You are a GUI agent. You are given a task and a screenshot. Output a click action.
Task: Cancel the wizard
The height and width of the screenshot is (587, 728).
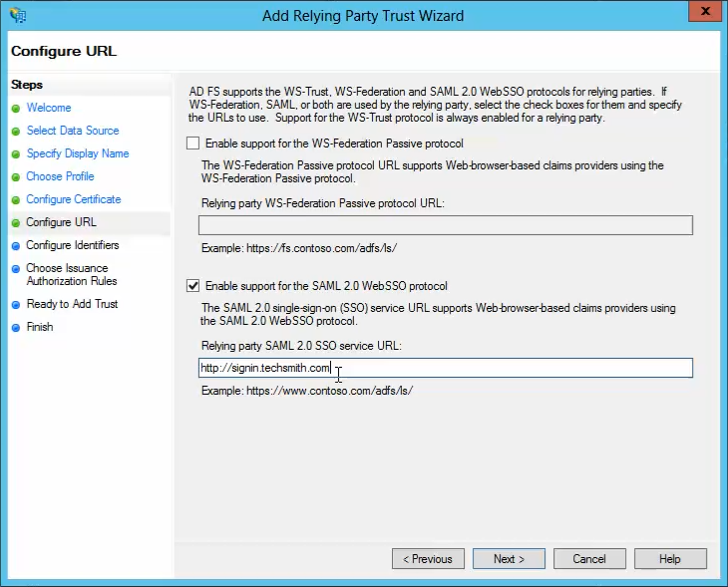(589, 559)
